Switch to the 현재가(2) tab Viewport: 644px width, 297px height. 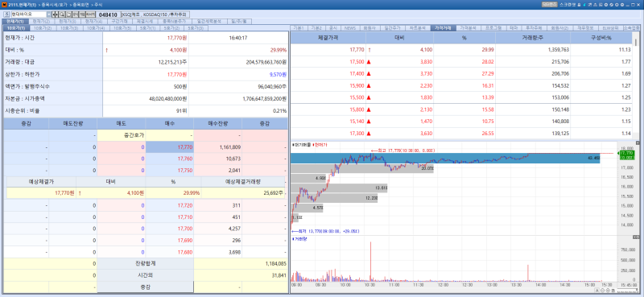click(41, 22)
